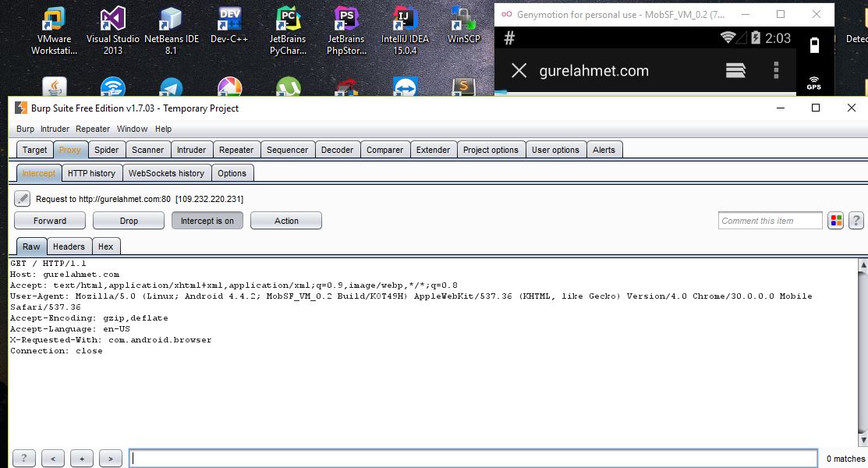Click the GPS icon in Genymotion sidebar

[813, 83]
